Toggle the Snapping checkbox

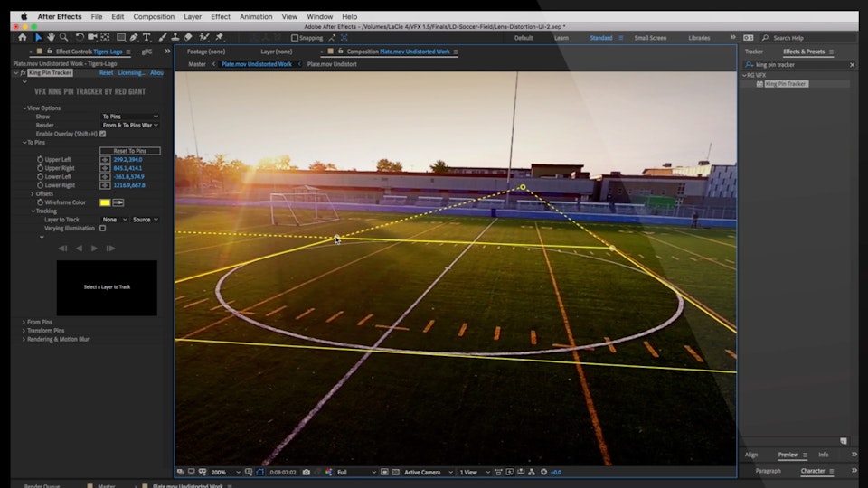click(x=295, y=38)
